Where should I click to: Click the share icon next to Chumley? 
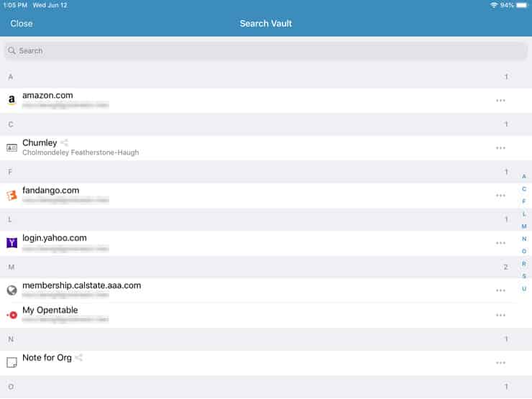point(65,142)
